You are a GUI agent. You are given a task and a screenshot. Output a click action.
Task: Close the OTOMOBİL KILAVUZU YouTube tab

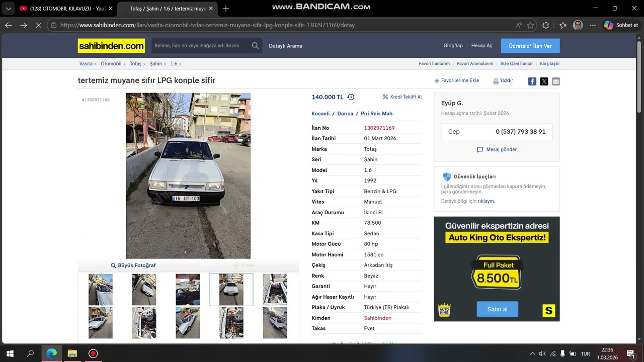coord(111,9)
